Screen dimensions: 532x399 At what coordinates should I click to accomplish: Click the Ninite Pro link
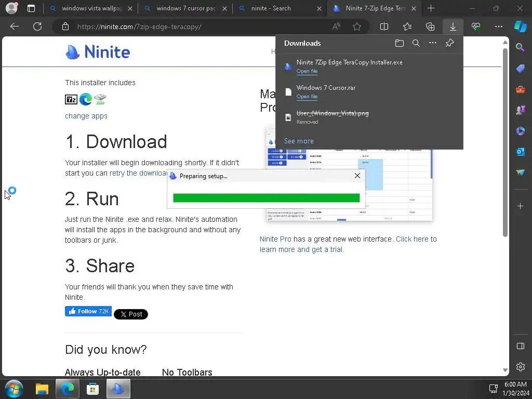pyautogui.click(x=275, y=239)
